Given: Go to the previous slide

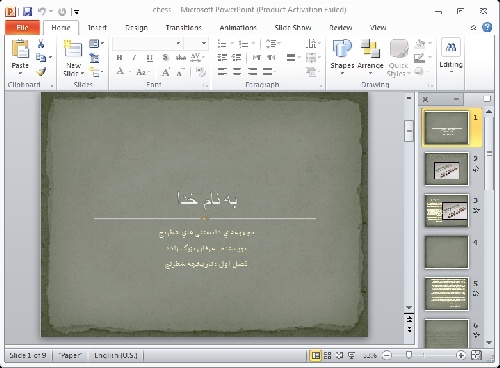Looking at the screenshot, I should point(409,320).
